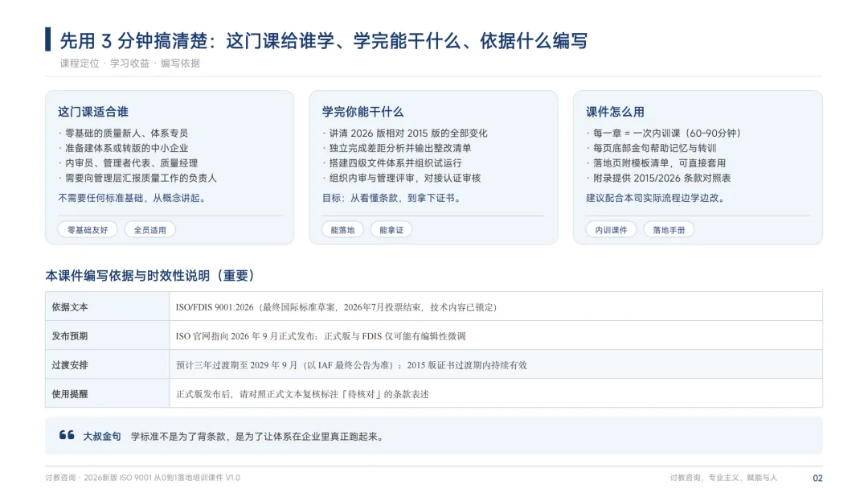Click quote text 学标准不是为了背条款

[257, 437]
